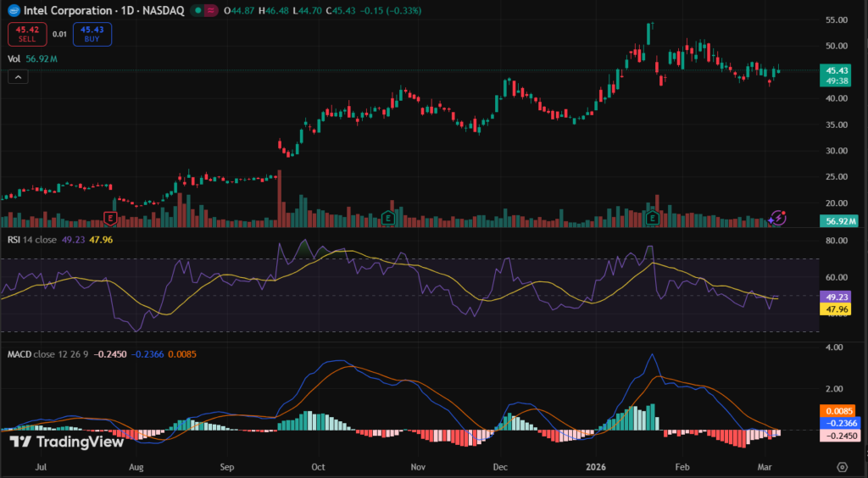868x478 pixels.
Task: Open the August earnings E marker
Action: 109,218
